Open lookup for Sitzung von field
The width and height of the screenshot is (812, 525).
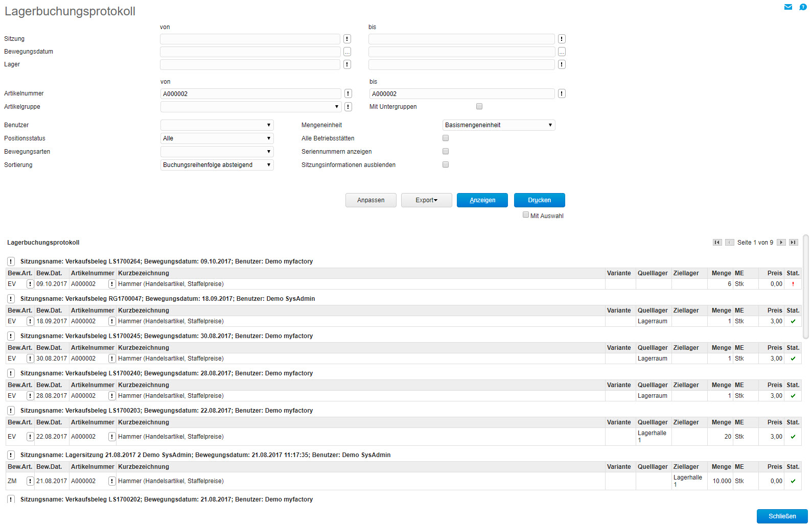[347, 39]
